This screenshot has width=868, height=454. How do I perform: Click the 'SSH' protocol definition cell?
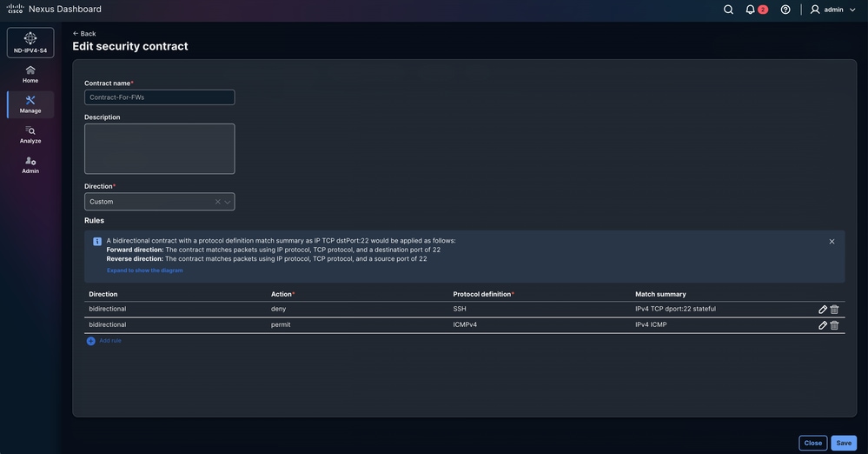[x=460, y=309]
